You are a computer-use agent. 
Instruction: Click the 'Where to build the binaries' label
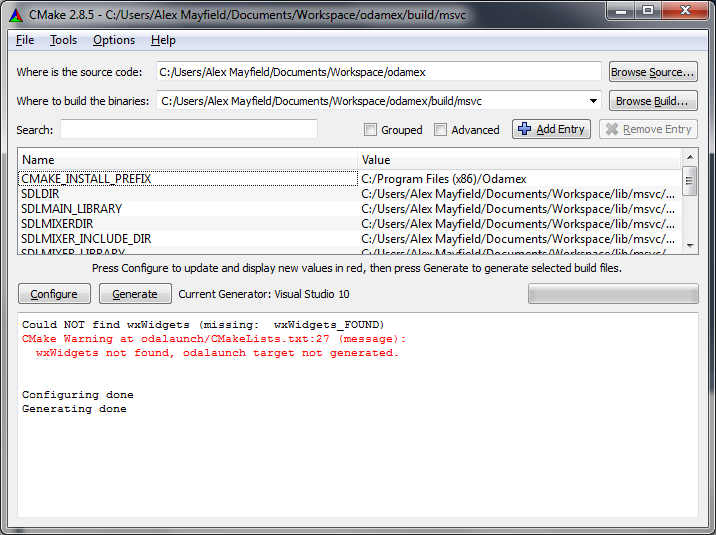[x=83, y=101]
